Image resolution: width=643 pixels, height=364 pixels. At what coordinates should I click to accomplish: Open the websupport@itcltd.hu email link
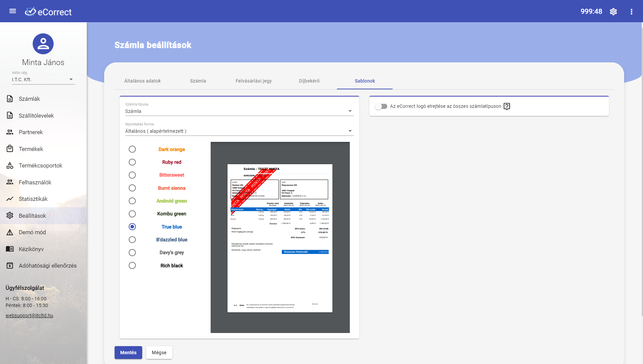pos(29,315)
